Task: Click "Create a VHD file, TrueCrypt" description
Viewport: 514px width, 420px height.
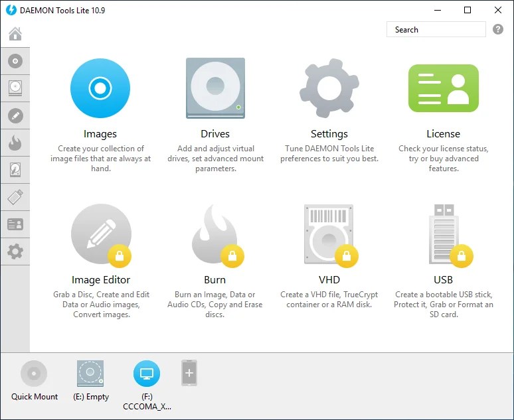Action: [x=329, y=299]
